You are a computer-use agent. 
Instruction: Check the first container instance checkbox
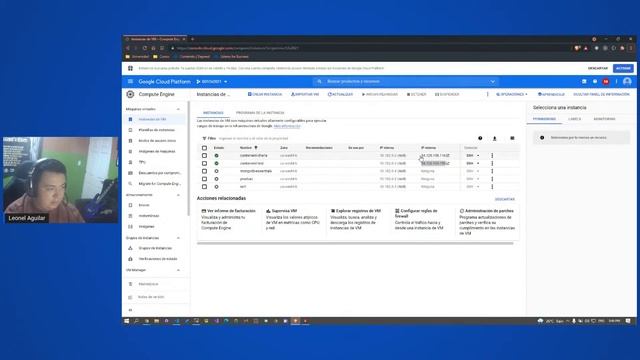tap(204, 156)
